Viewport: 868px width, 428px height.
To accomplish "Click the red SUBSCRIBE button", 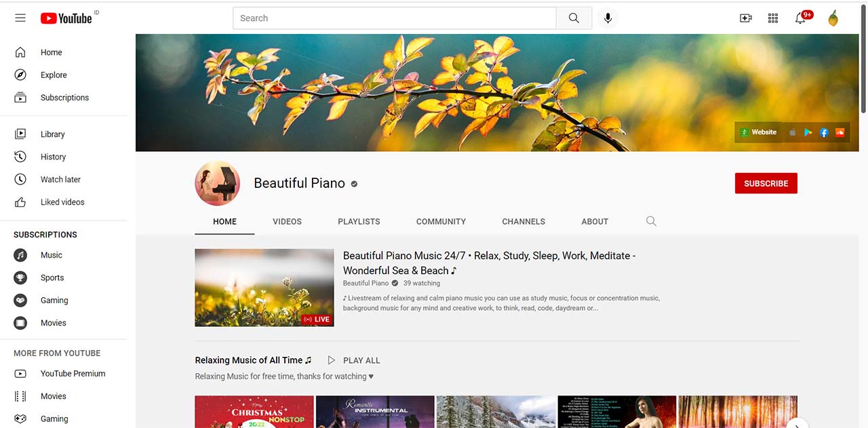I will click(766, 183).
